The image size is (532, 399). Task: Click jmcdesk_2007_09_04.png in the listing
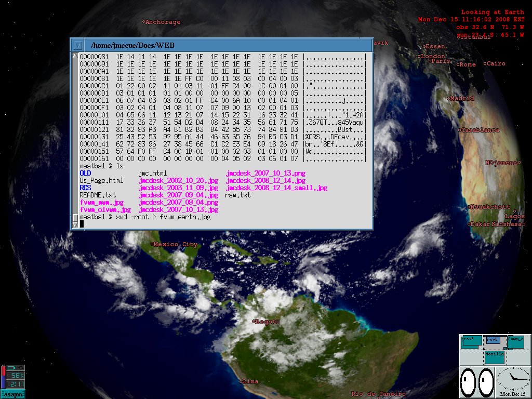coord(178,203)
